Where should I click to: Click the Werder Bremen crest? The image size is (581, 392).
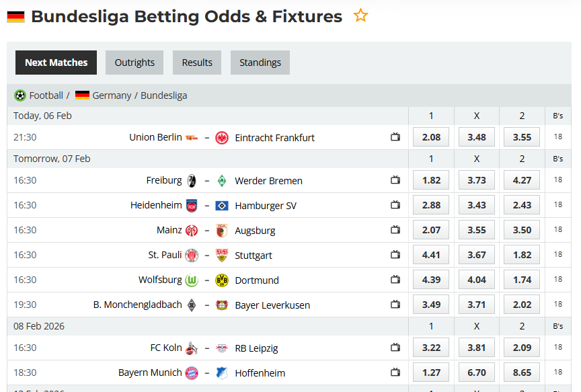222,180
